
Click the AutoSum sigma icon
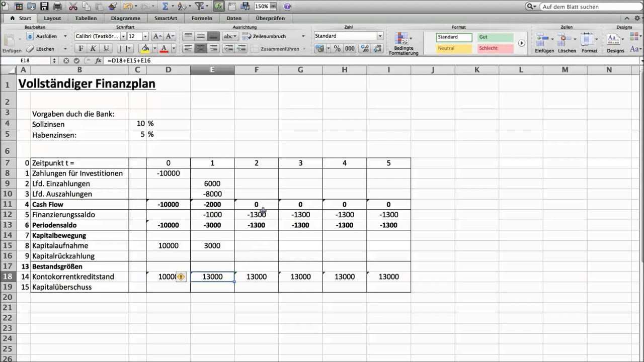click(x=165, y=7)
